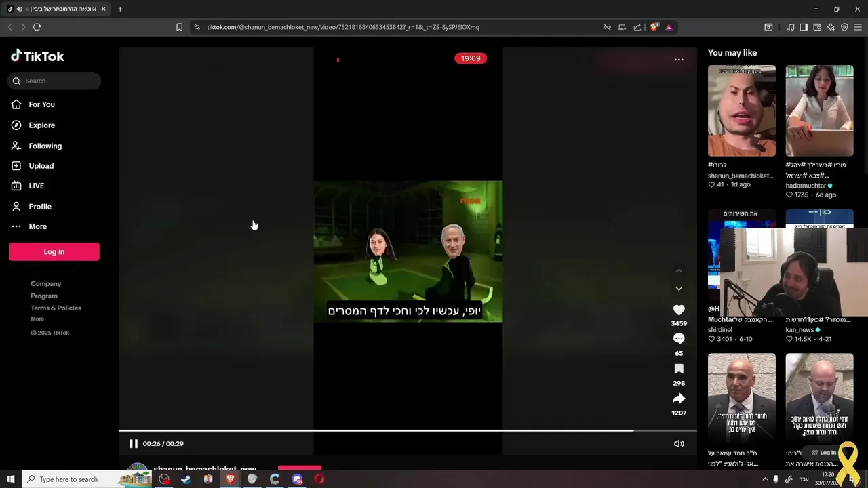Click the browser Reload button
This screenshot has height=488, width=868.
point(37,27)
